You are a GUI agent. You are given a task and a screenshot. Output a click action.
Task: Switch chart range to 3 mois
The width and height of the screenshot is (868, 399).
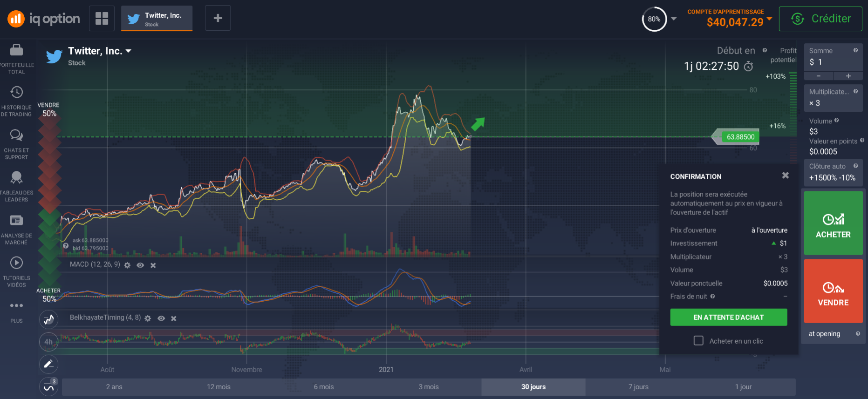coord(429,387)
